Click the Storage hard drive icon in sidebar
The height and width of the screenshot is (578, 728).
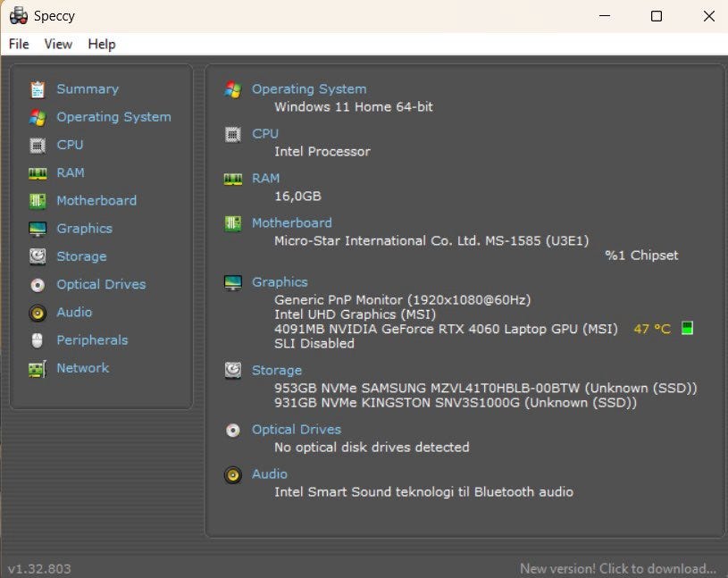pos(38,256)
